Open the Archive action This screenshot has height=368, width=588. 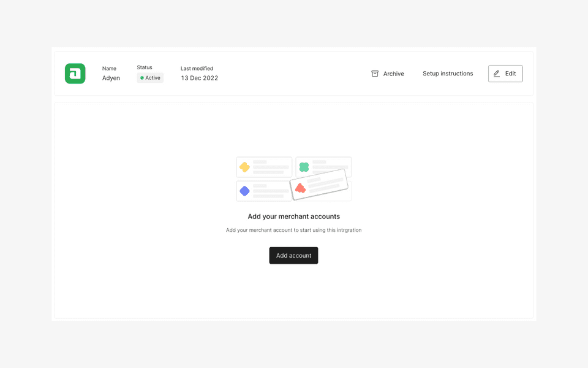388,74
